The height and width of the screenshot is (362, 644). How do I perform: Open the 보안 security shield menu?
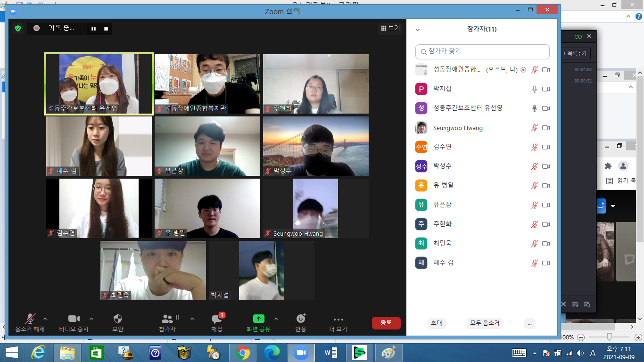point(118,323)
